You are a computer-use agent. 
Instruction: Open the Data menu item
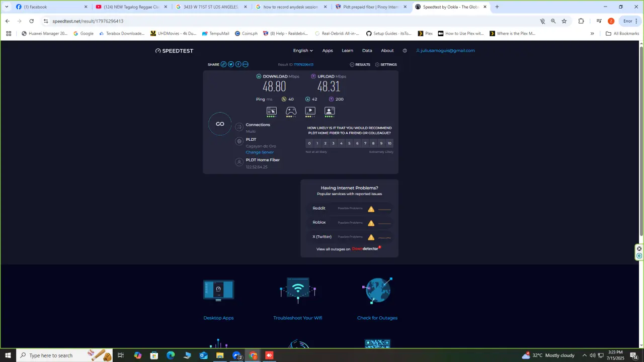367,50
